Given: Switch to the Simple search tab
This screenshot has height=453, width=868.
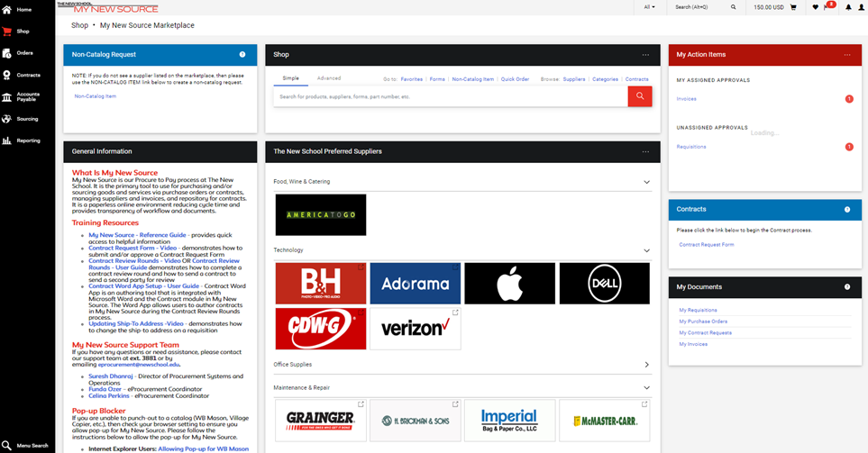Looking at the screenshot, I should point(290,78).
